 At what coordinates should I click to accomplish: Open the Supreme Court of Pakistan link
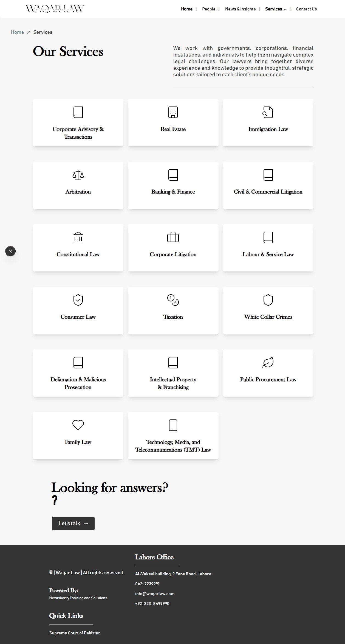pyautogui.click(x=75, y=633)
